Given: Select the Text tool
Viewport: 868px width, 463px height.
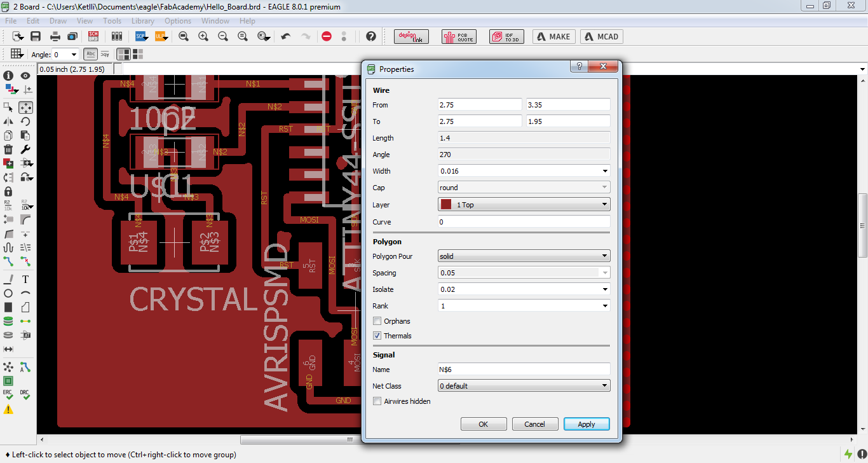Looking at the screenshot, I should (25, 279).
